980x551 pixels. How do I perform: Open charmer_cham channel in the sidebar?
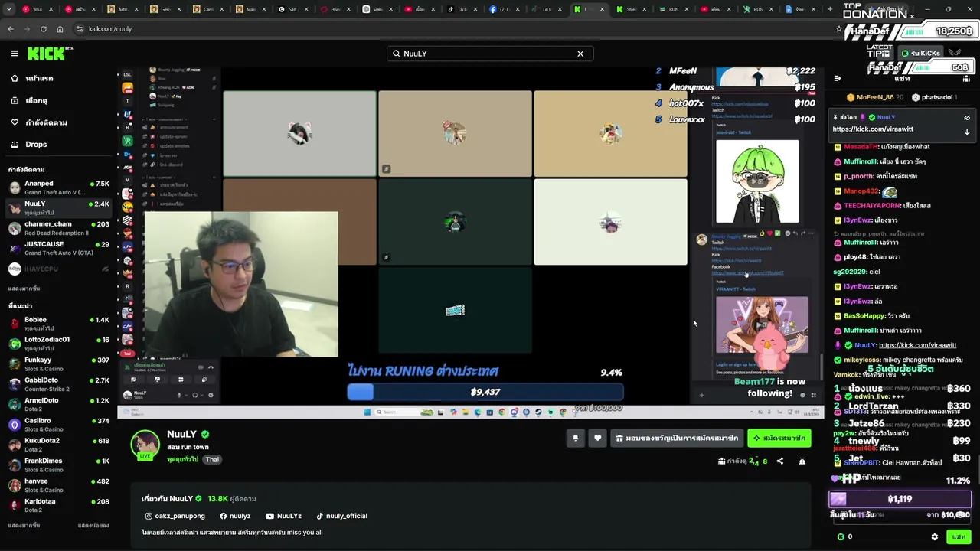click(x=58, y=228)
